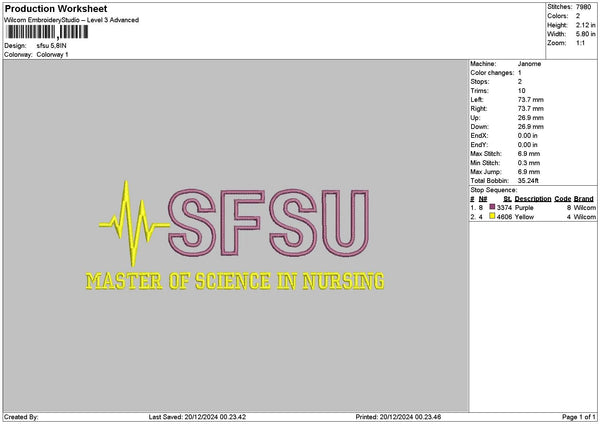This screenshot has width=600, height=424.
Task: Select the yellow heartbeat line graphic
Action: pyautogui.click(x=134, y=223)
